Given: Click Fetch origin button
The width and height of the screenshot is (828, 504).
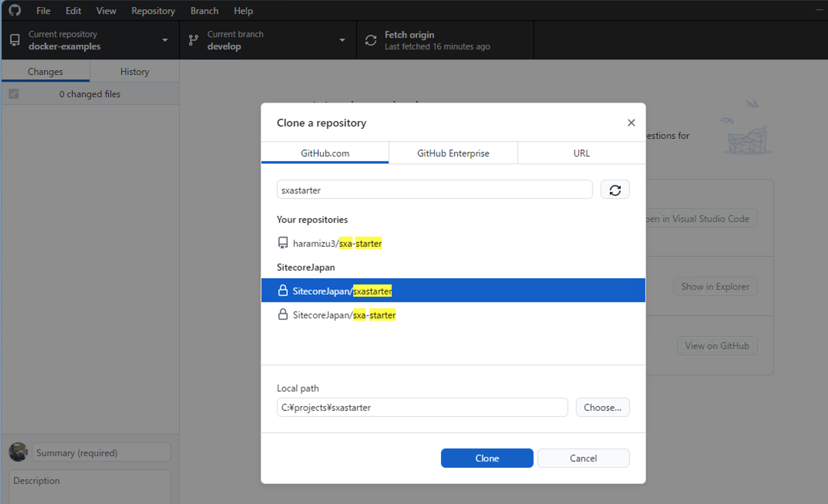Looking at the screenshot, I should 445,40.
